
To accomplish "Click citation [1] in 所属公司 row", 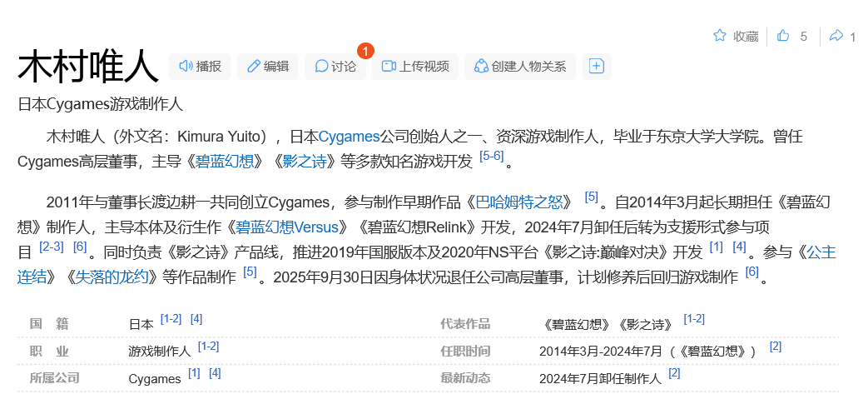I will tap(194, 373).
